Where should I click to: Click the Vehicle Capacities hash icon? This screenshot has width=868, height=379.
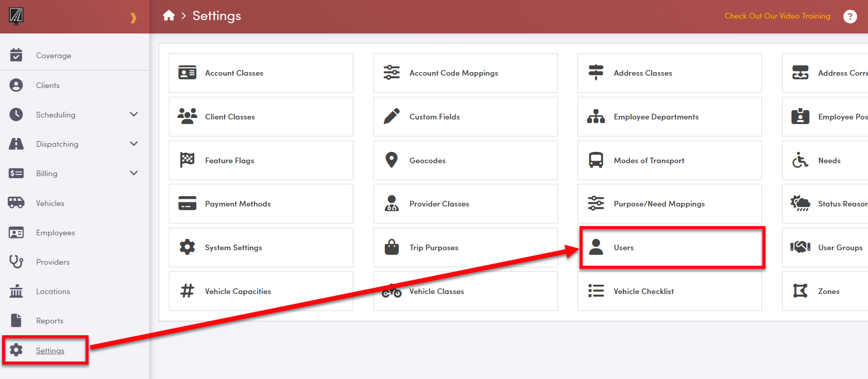(x=187, y=291)
